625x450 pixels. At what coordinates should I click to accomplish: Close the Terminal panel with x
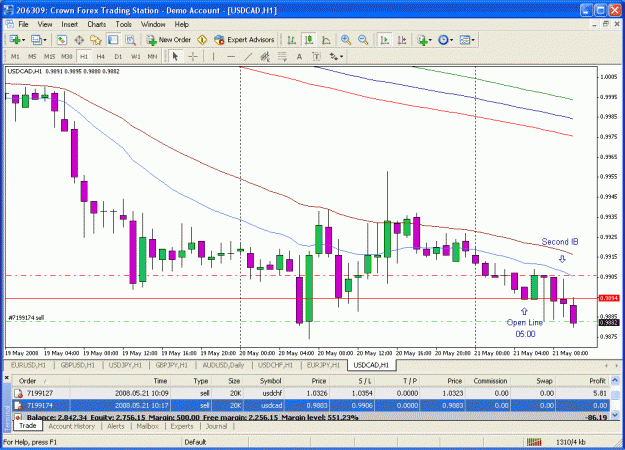7,377
